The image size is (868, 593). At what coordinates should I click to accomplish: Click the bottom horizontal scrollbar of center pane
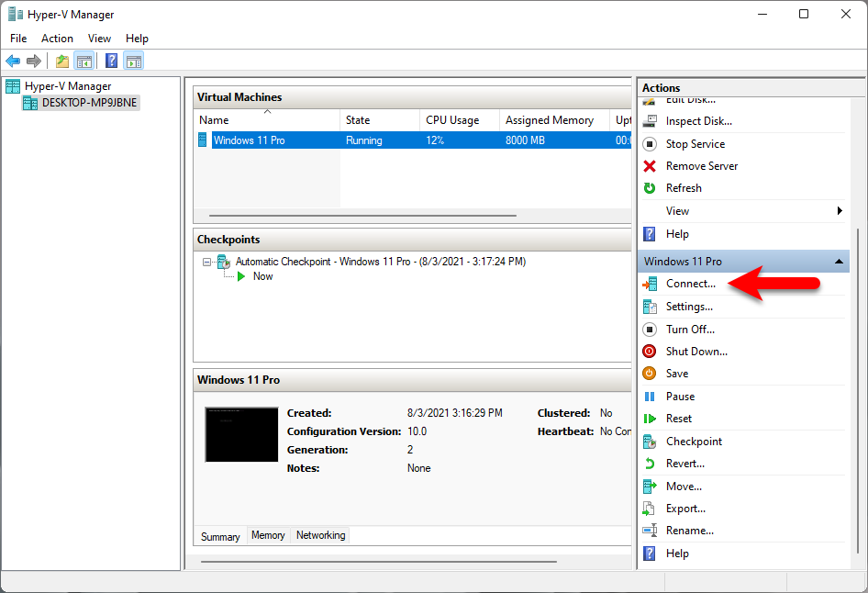pyautogui.click(x=379, y=562)
